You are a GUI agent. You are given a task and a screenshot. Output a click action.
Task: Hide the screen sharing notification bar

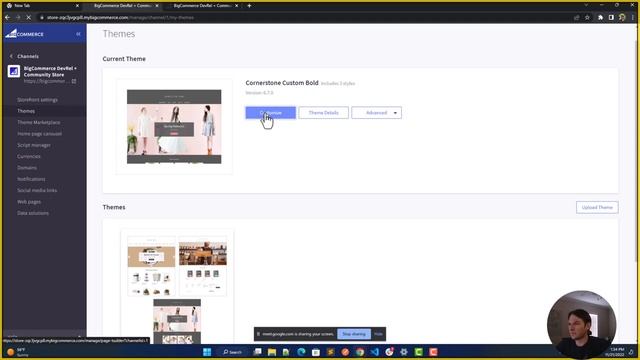378,334
